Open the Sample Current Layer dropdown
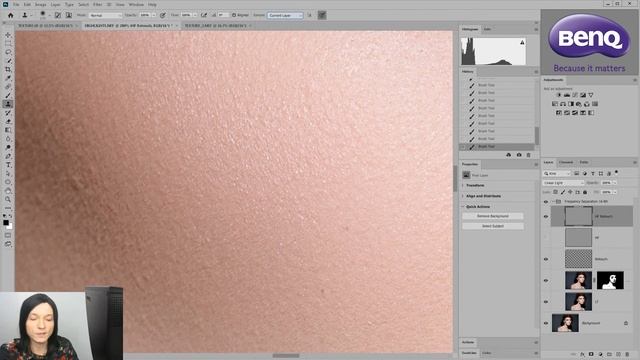This screenshot has height=360, width=640. (x=285, y=15)
